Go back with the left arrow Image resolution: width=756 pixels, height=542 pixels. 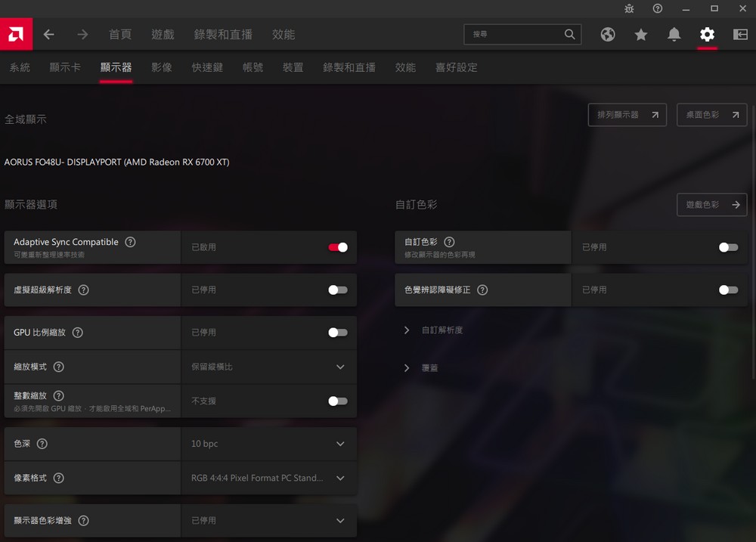click(48, 34)
